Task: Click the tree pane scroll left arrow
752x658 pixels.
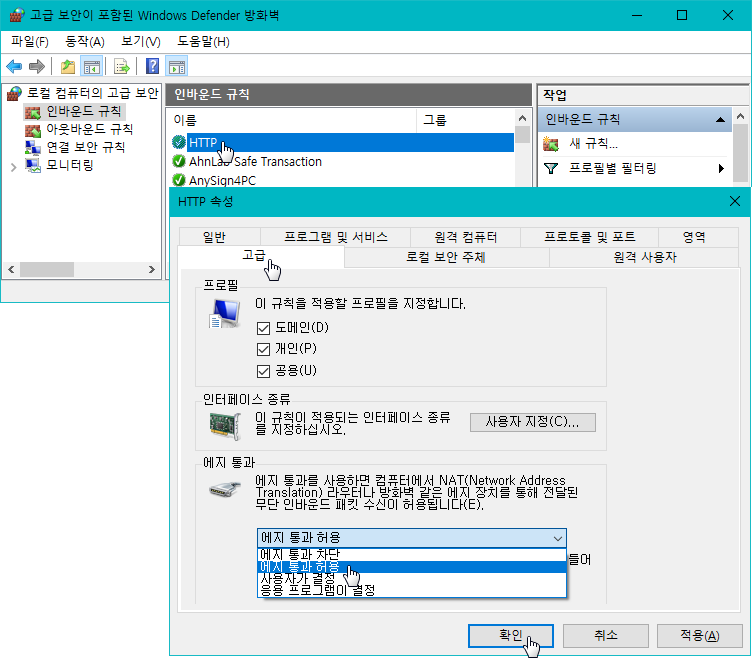Action: (x=11, y=270)
